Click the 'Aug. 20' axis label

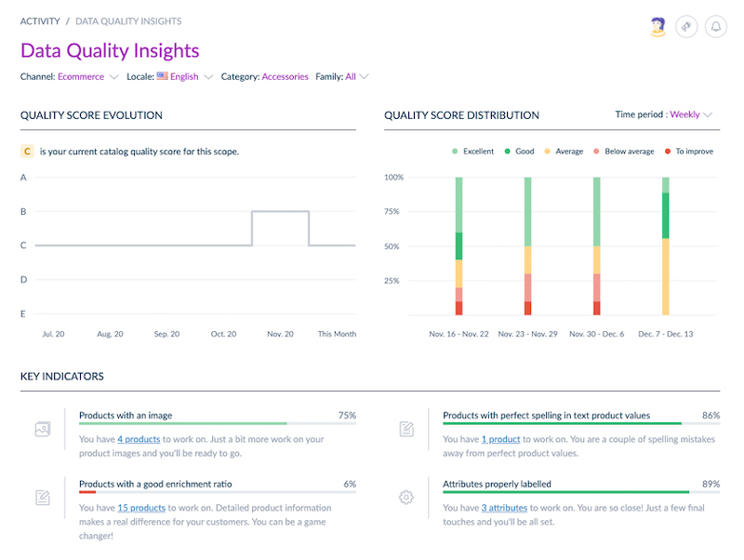[110, 334]
